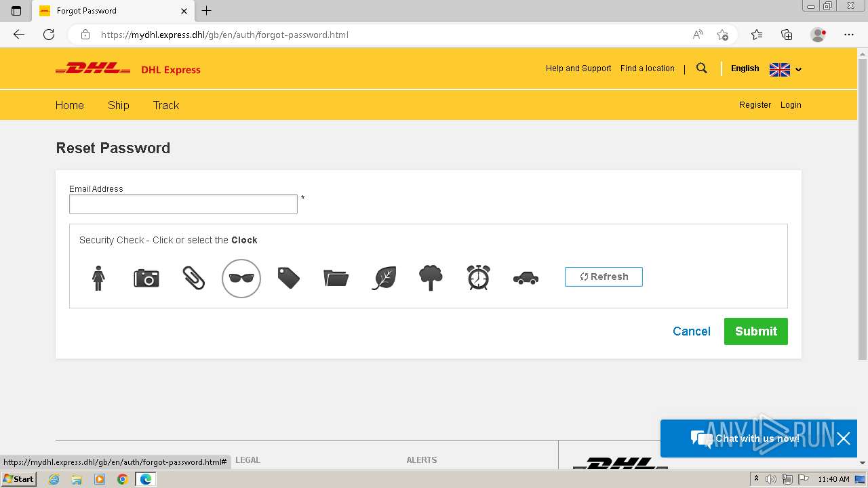Open the DHL site search magnifier

tap(702, 68)
